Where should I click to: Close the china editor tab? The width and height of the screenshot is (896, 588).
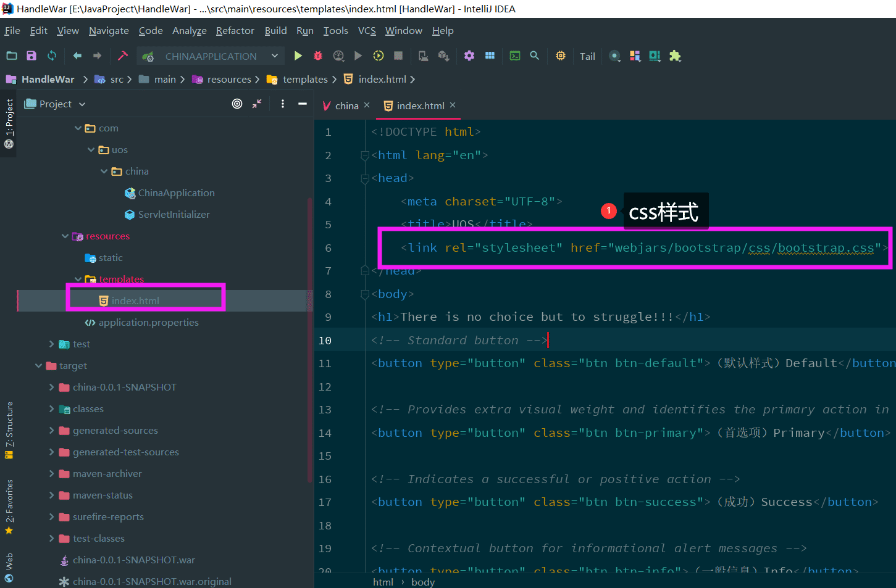[367, 105]
